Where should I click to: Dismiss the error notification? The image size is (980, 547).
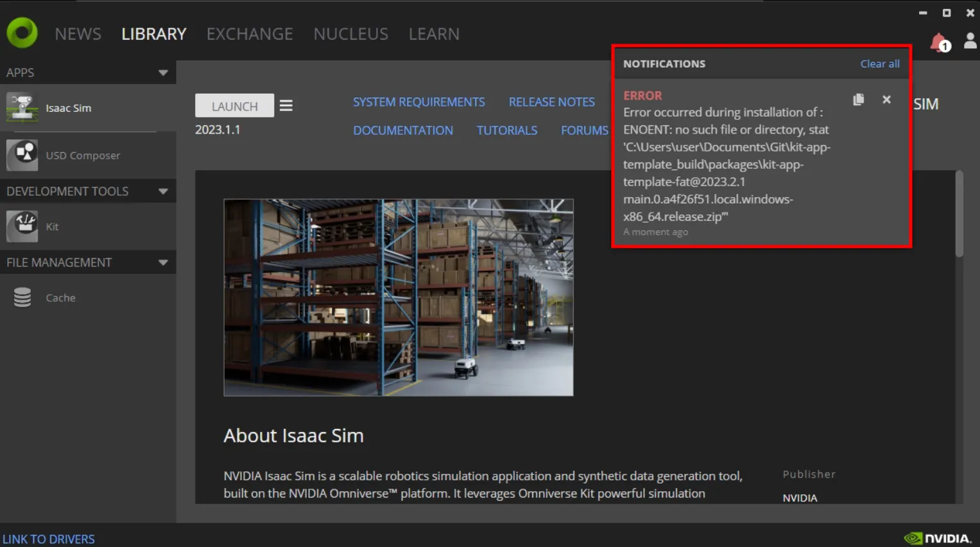(x=886, y=100)
